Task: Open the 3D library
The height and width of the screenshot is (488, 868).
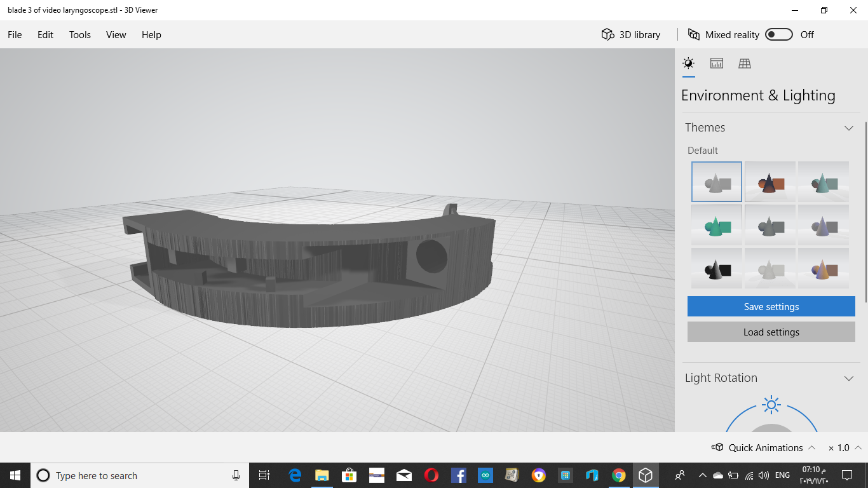Action: [x=631, y=34]
